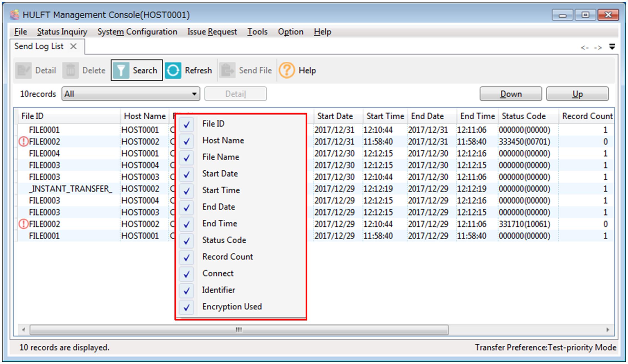
Task: Click the Transfer Preference status text
Action: pyautogui.click(x=546, y=347)
